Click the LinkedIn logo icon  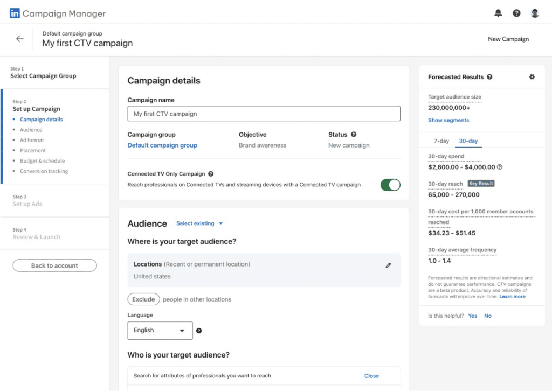coord(15,13)
